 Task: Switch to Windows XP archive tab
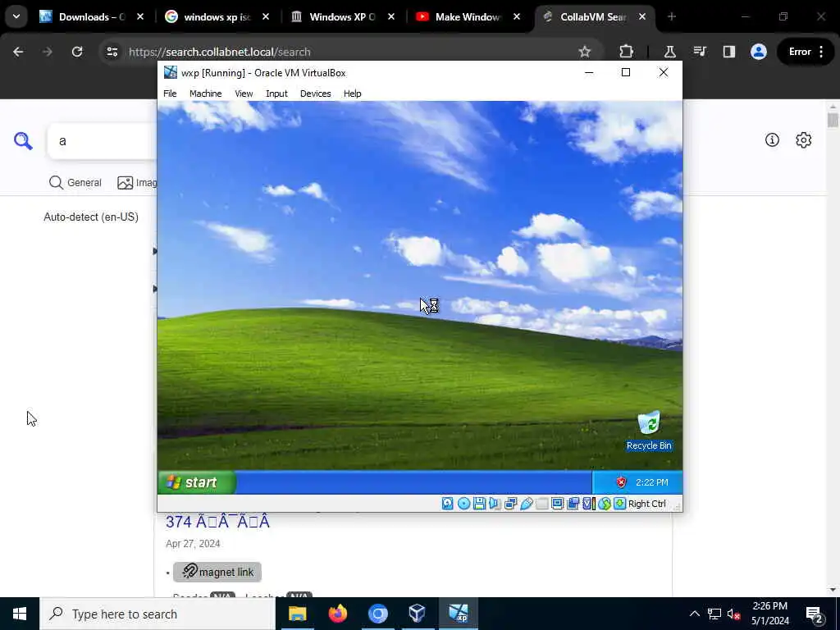point(342,17)
